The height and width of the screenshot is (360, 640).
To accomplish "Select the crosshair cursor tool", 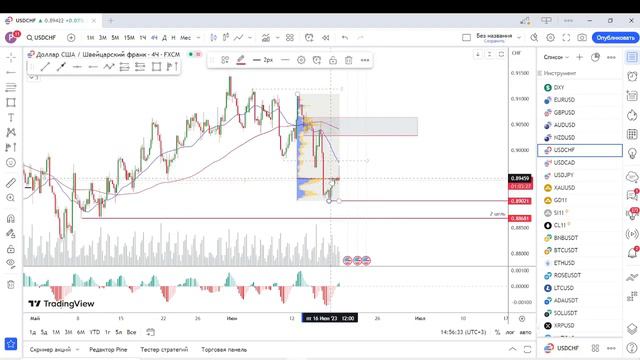I will [11, 57].
